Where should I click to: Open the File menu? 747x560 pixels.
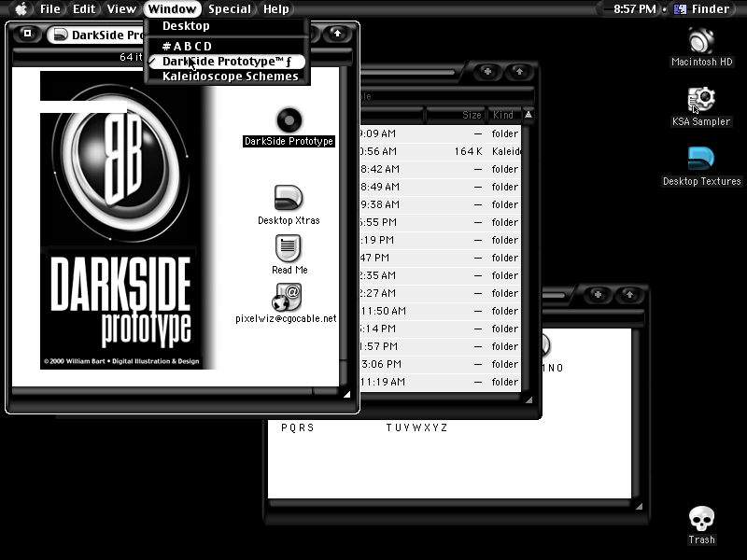pyautogui.click(x=50, y=8)
